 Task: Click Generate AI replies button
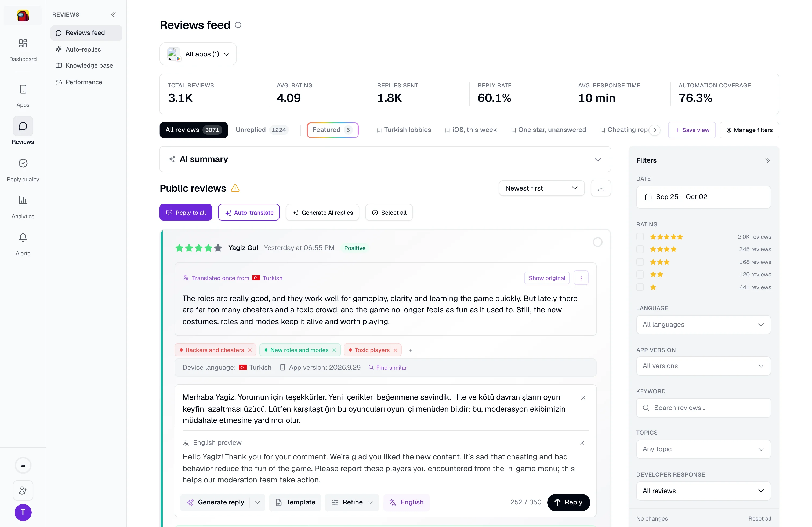[x=322, y=213]
